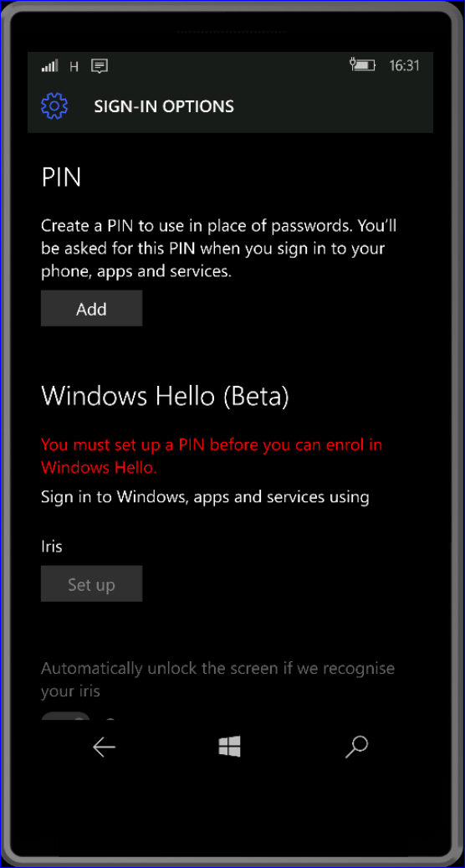Tap the H network type indicator
This screenshot has width=465, height=868.
74,66
